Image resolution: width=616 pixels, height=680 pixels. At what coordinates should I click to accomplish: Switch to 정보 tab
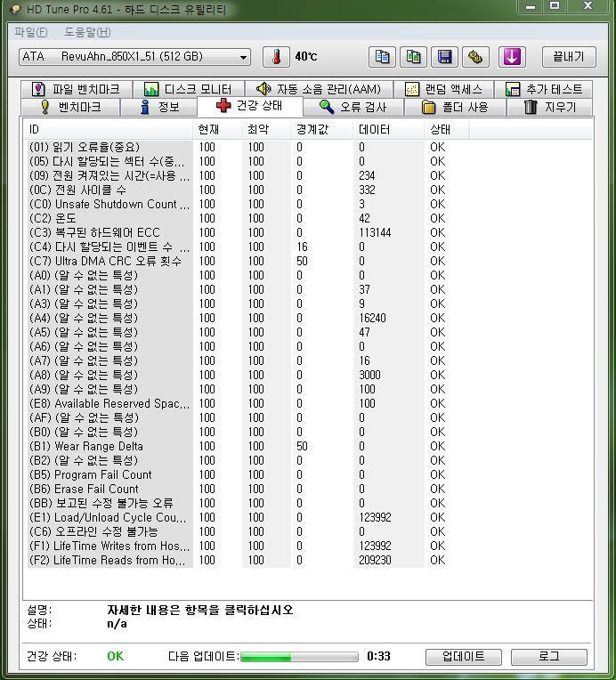(159, 107)
